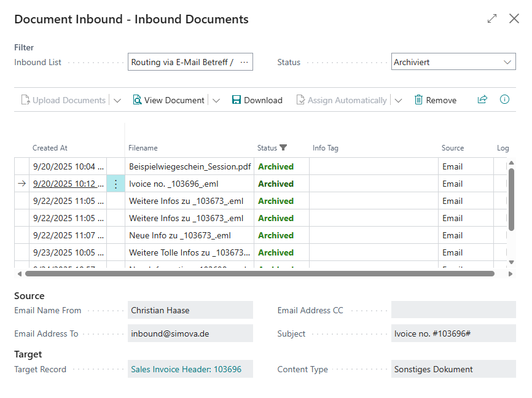
Task: Click the 9/20/2025 10:04 date cell
Action: (68, 166)
